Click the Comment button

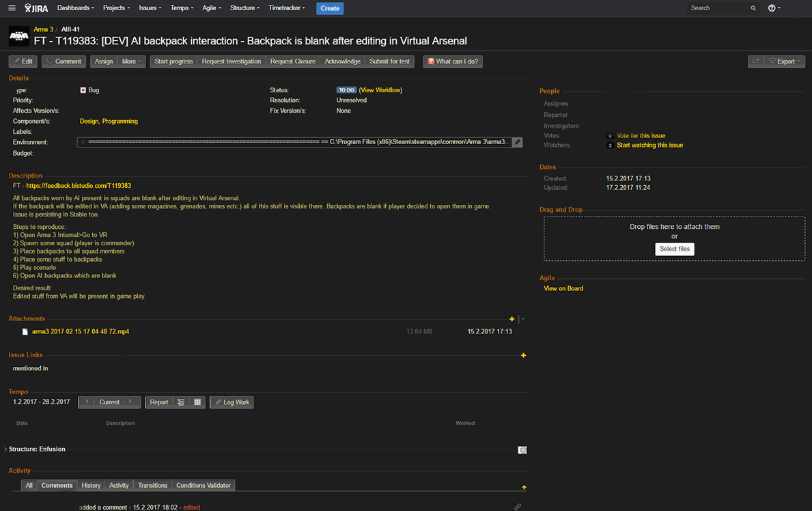pyautogui.click(x=64, y=61)
